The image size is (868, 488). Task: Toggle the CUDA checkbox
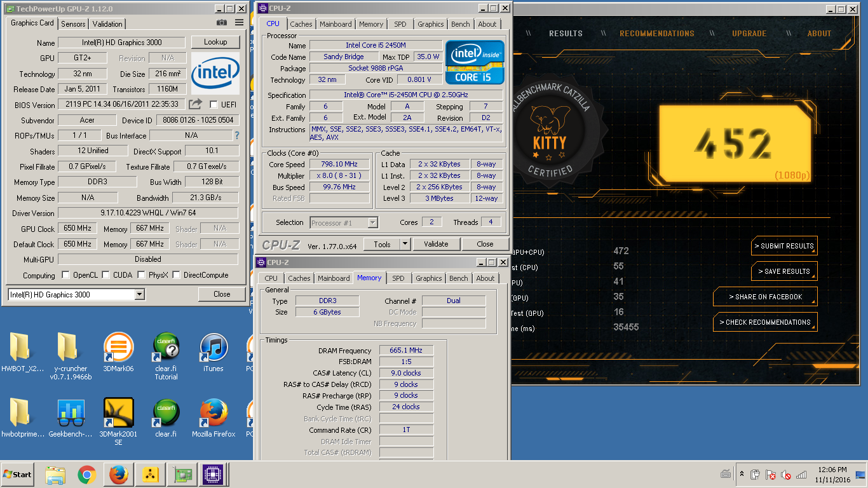click(106, 275)
